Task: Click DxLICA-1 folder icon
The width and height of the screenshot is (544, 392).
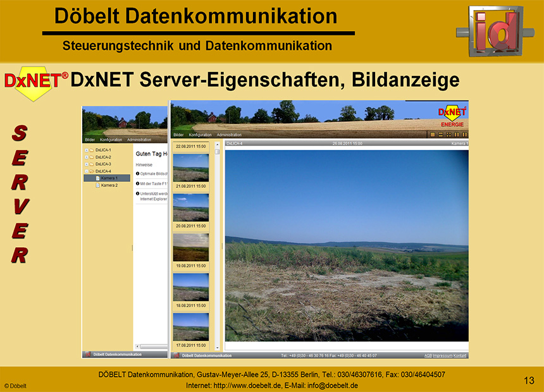Action: click(92, 150)
